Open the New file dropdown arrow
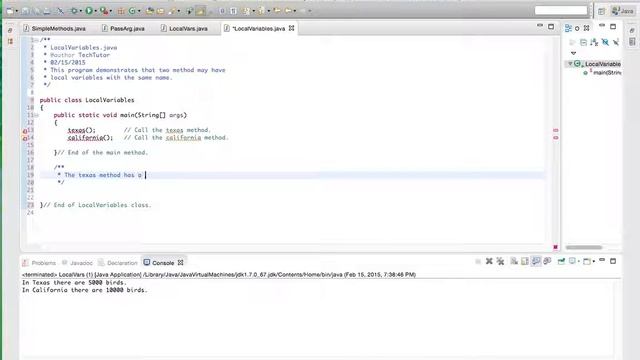 click(x=17, y=11)
